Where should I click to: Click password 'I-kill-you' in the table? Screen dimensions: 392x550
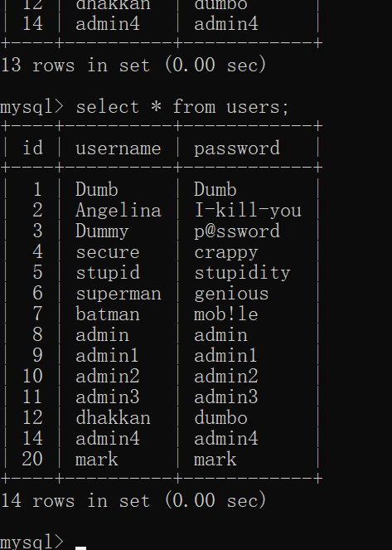[248, 211]
